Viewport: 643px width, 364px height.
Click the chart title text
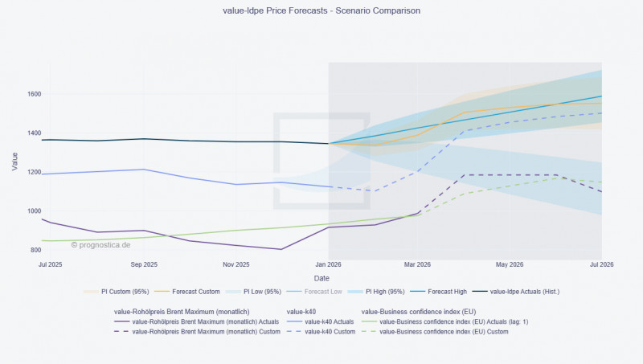(321, 11)
